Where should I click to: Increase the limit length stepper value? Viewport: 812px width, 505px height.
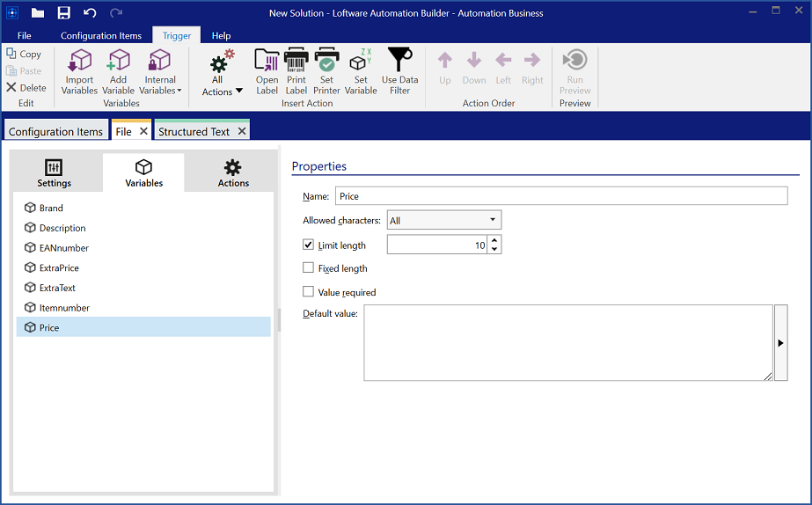click(x=494, y=240)
